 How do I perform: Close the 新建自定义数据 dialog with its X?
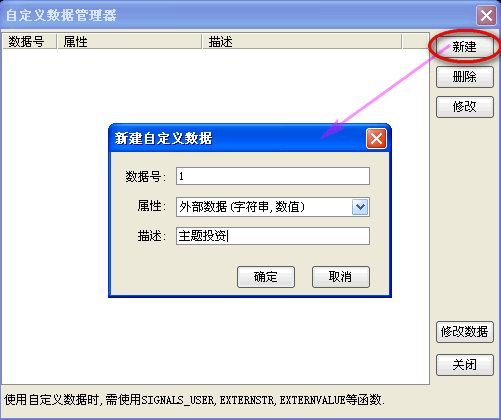pyautogui.click(x=376, y=138)
